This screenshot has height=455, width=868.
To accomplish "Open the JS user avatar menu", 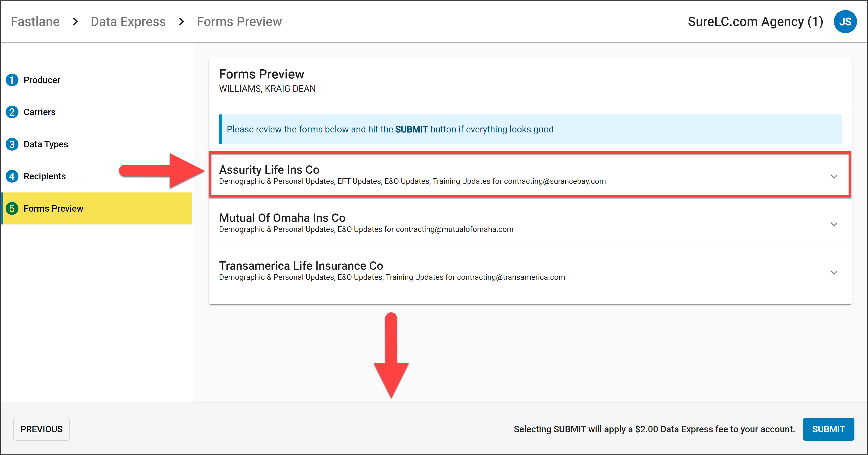I will 845,21.
